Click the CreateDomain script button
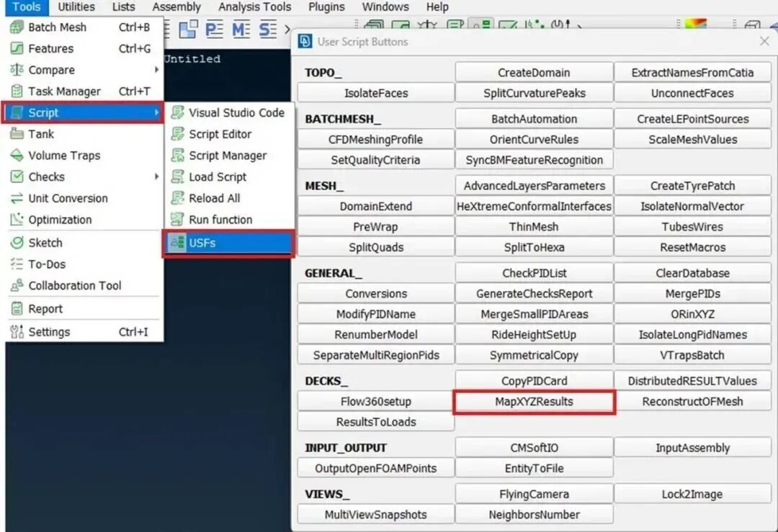 pyautogui.click(x=534, y=73)
